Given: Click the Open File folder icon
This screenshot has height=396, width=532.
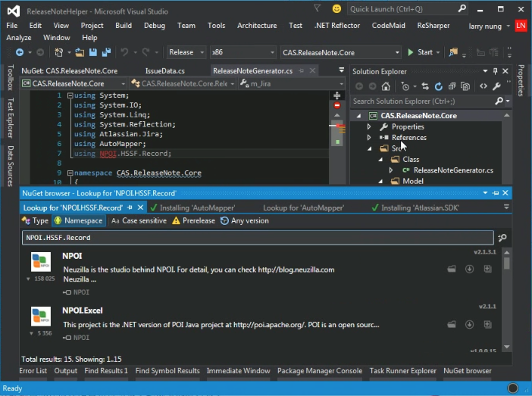Looking at the screenshot, I should point(80,52).
